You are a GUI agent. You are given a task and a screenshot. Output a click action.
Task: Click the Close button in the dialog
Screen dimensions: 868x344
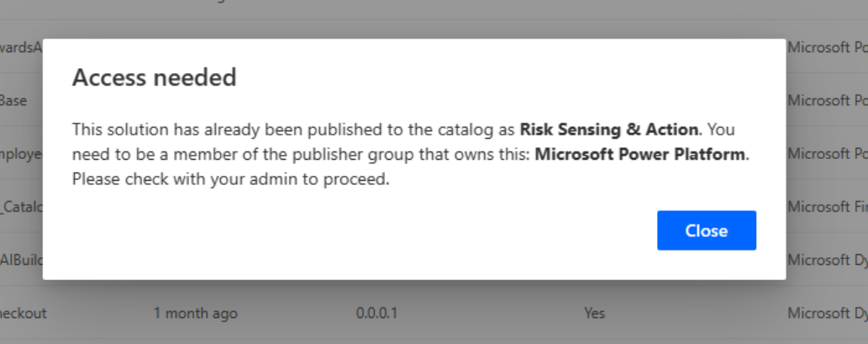coord(706,230)
